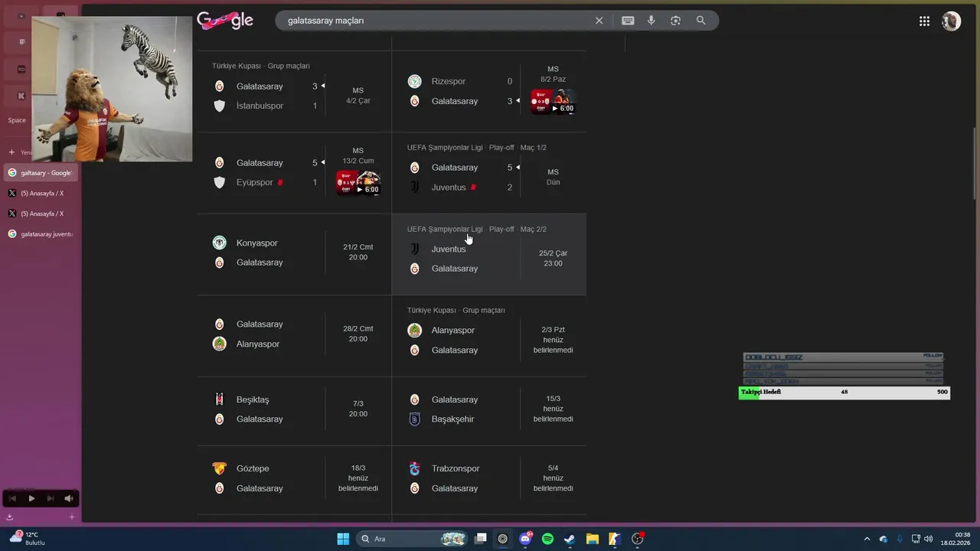Open the Galatasaray 5-2 Juventus match result
980x551 pixels.
[x=489, y=173]
